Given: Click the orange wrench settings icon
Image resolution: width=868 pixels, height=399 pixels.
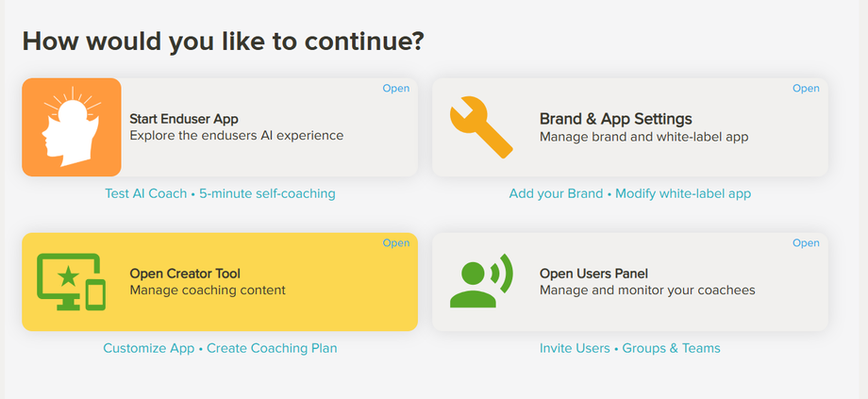Looking at the screenshot, I should (481, 127).
